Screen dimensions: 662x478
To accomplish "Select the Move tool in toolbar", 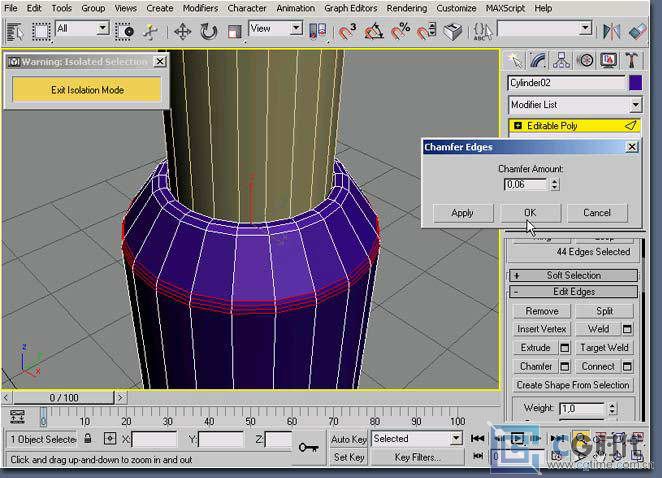I will pos(183,31).
